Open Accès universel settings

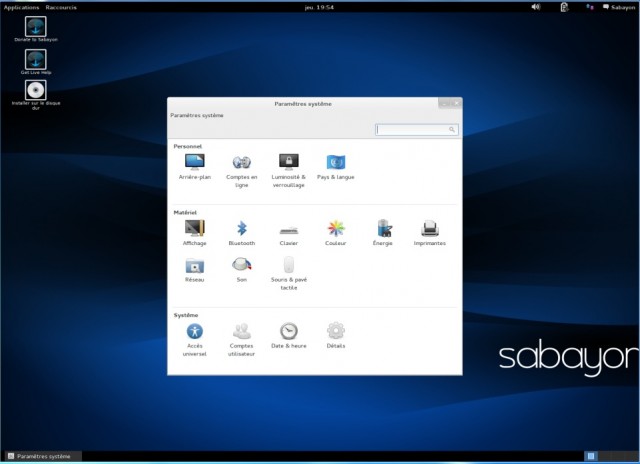[x=195, y=340]
